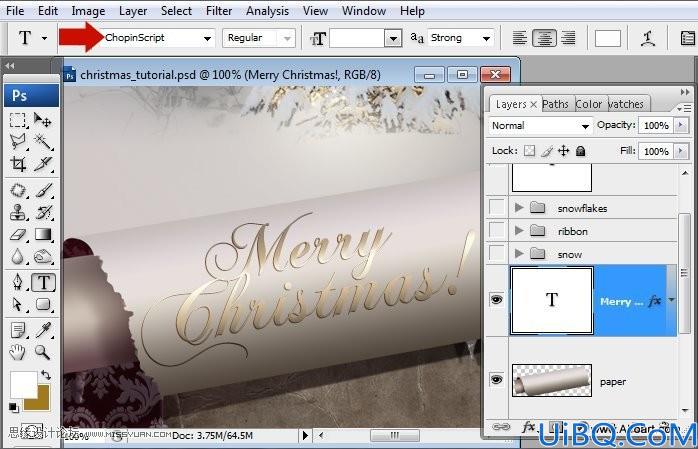This screenshot has height=449, width=698.
Task: Select the Pen tool
Action: 18,283
